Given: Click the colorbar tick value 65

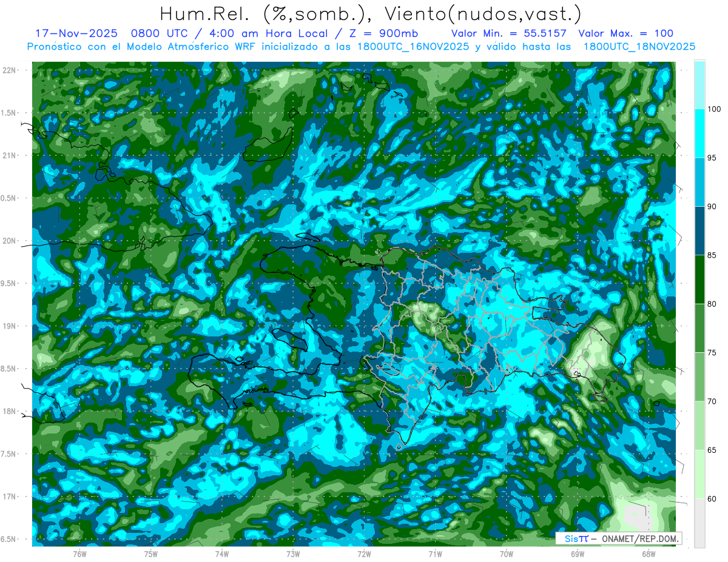Looking at the screenshot, I should pyautogui.click(x=712, y=450).
